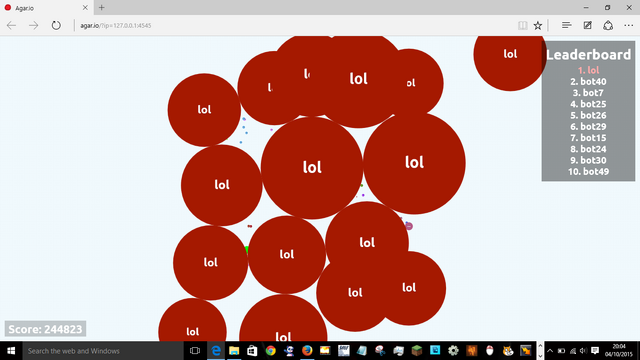Click leaderboard entry 5. bot26

[x=589, y=115]
